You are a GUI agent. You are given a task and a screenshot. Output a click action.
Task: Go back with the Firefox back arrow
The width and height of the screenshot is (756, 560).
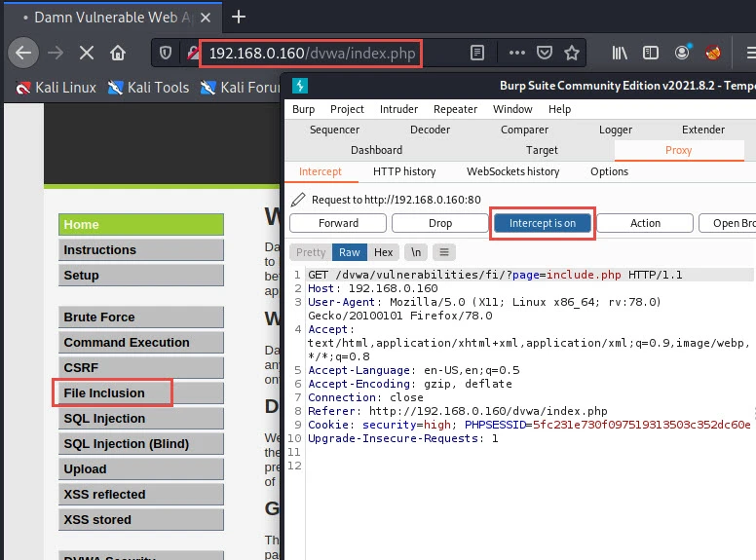(x=23, y=53)
